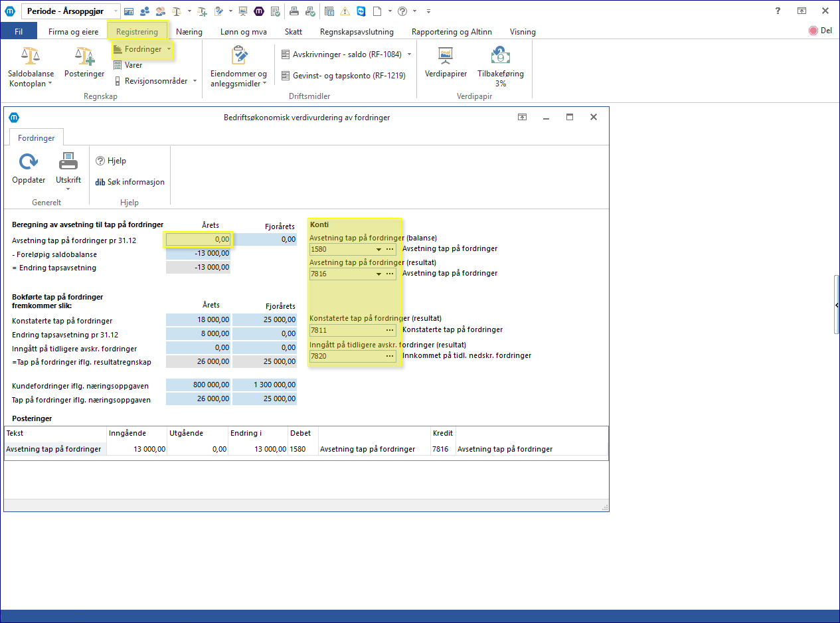Switch to the Regnskapsavslutning tab
The width and height of the screenshot is (840, 623).
(x=357, y=31)
